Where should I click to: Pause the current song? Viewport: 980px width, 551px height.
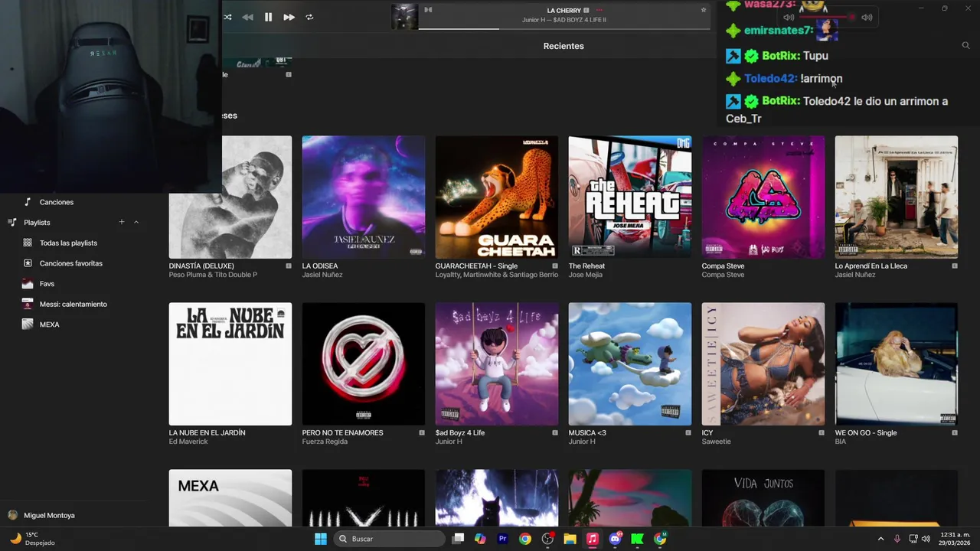click(268, 17)
